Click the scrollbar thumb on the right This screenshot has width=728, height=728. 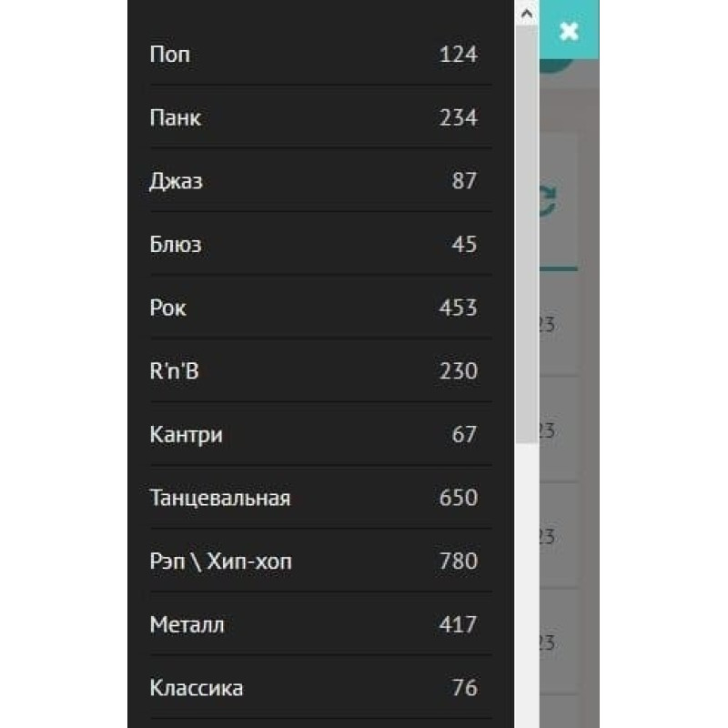525,227
